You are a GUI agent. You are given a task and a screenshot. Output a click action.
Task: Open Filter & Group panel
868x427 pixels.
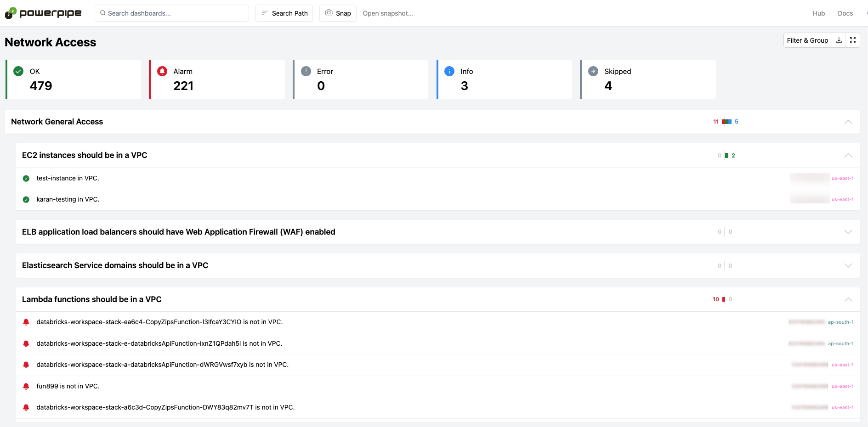(x=807, y=40)
